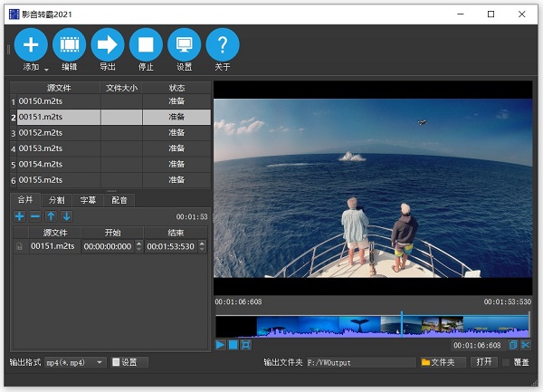
Task: Select 00153.m2ts in the source file list
Action: click(40, 148)
